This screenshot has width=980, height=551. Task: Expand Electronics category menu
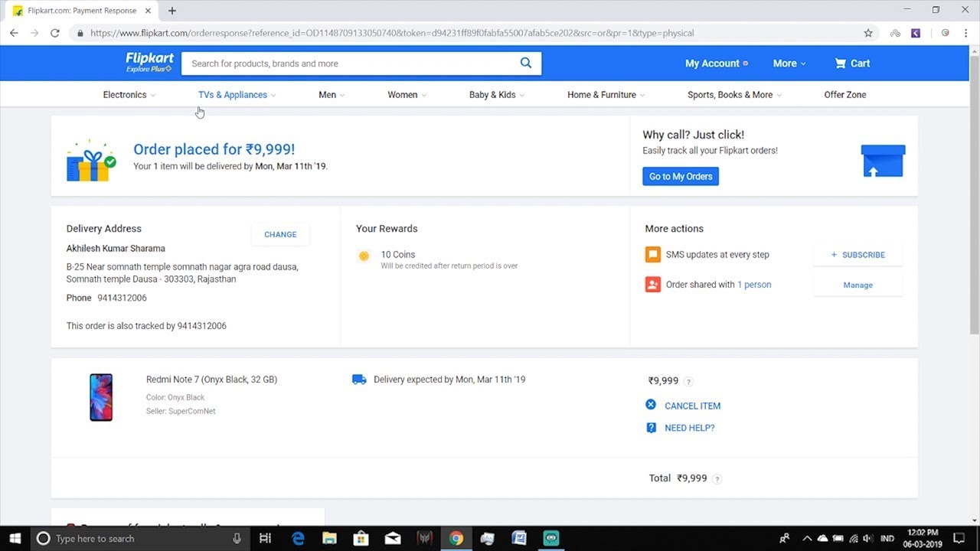(x=129, y=95)
